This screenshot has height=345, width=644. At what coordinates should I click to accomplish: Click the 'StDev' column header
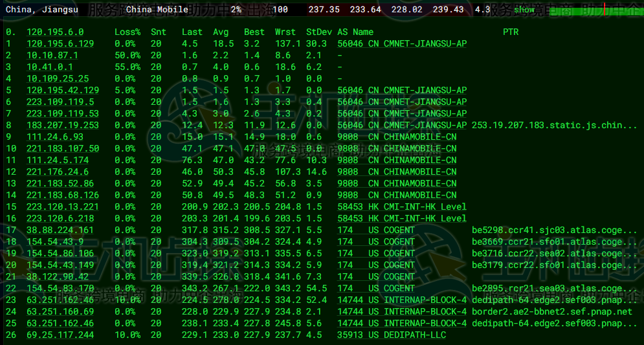point(319,32)
